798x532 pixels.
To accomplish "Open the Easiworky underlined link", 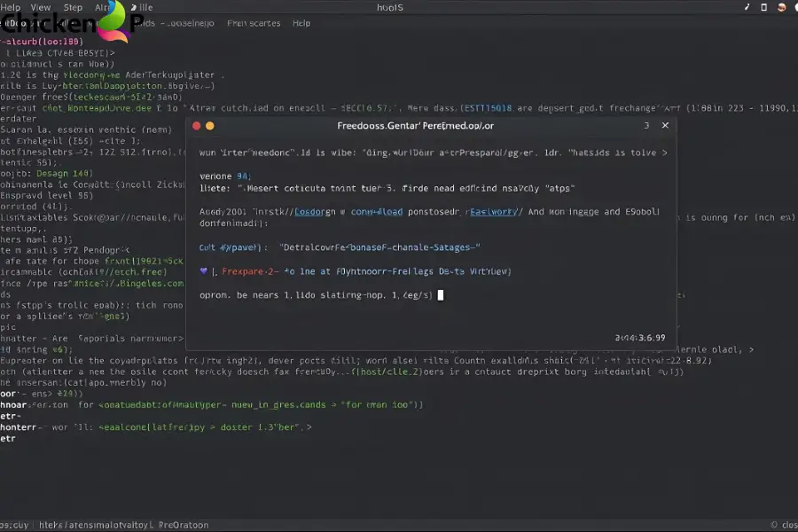I will click(495, 213).
